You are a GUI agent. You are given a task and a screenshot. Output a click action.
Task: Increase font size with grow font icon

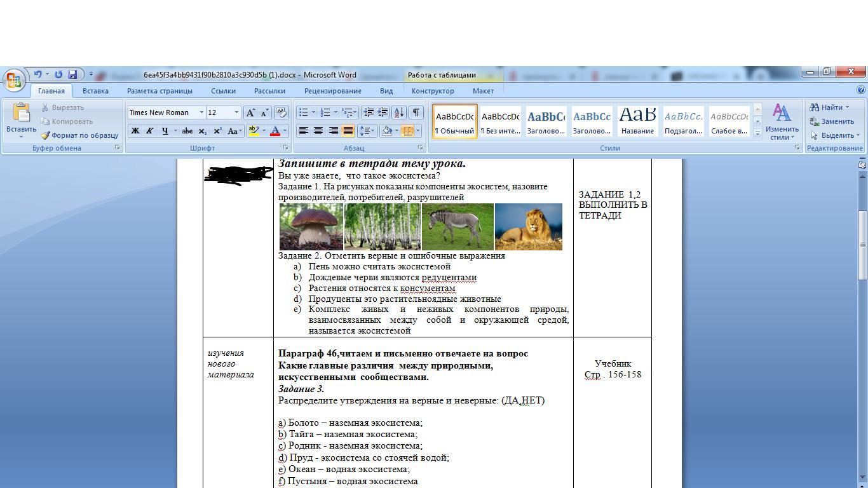(x=251, y=112)
